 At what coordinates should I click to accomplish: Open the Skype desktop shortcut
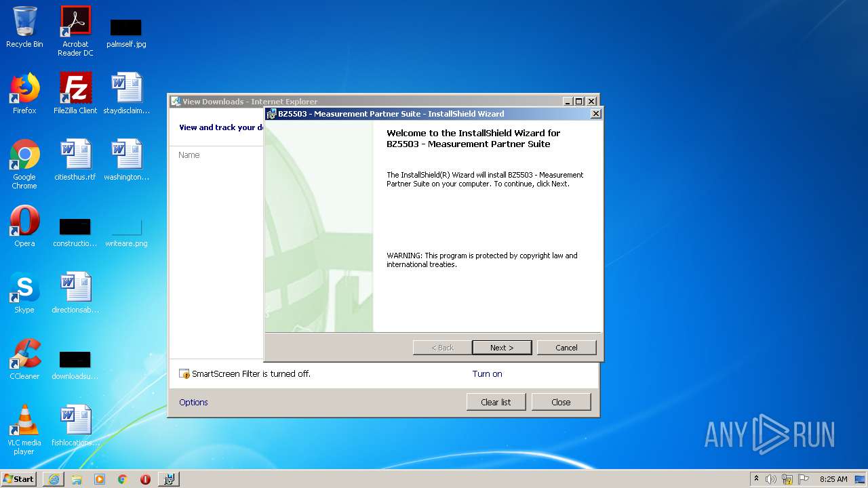coord(24,293)
